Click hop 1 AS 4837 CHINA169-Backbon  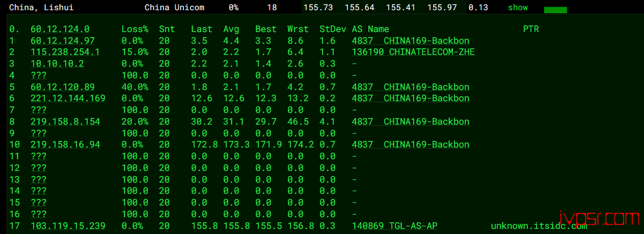(411, 41)
